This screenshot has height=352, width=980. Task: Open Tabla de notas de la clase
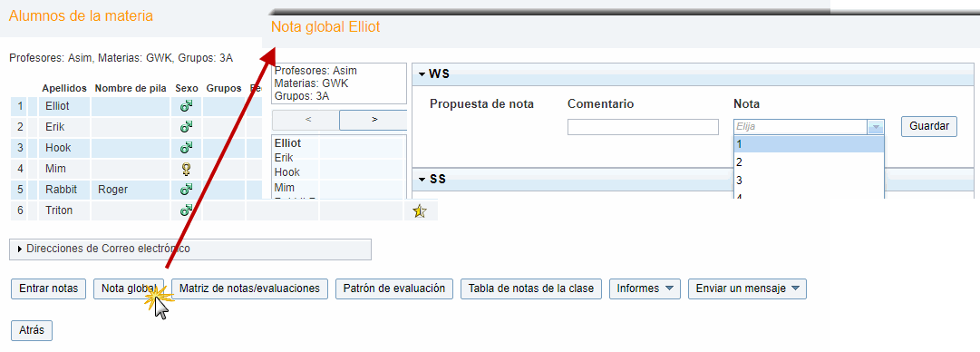[x=531, y=288]
